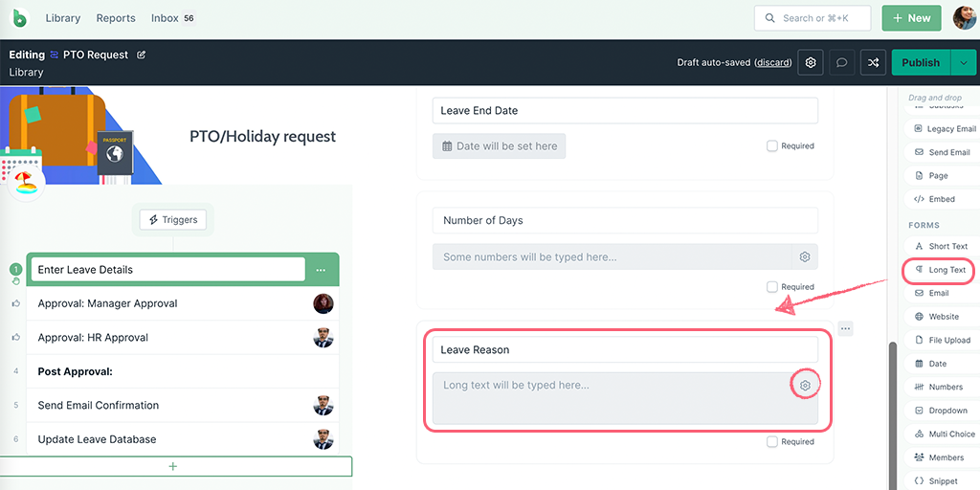Open the Reports menu
Screen dimensions: 980x490
[x=116, y=18]
